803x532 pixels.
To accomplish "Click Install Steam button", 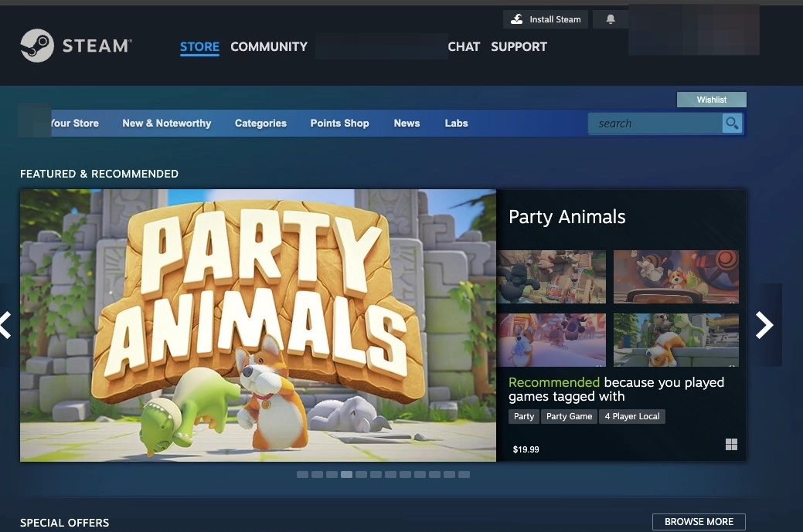I will pyautogui.click(x=546, y=19).
